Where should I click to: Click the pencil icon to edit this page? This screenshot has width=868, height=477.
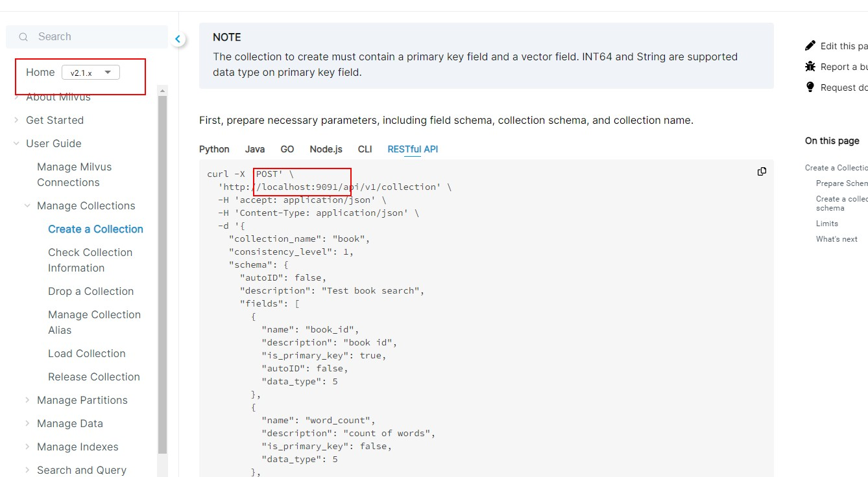pyautogui.click(x=810, y=45)
